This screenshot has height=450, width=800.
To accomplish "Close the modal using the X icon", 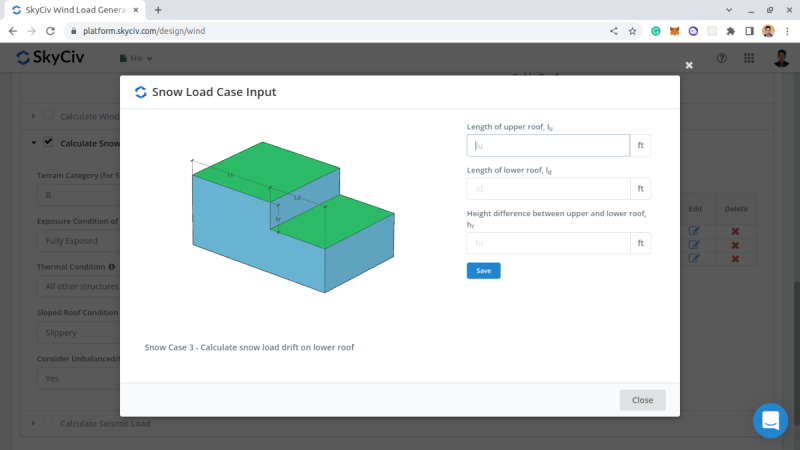I will click(x=688, y=65).
